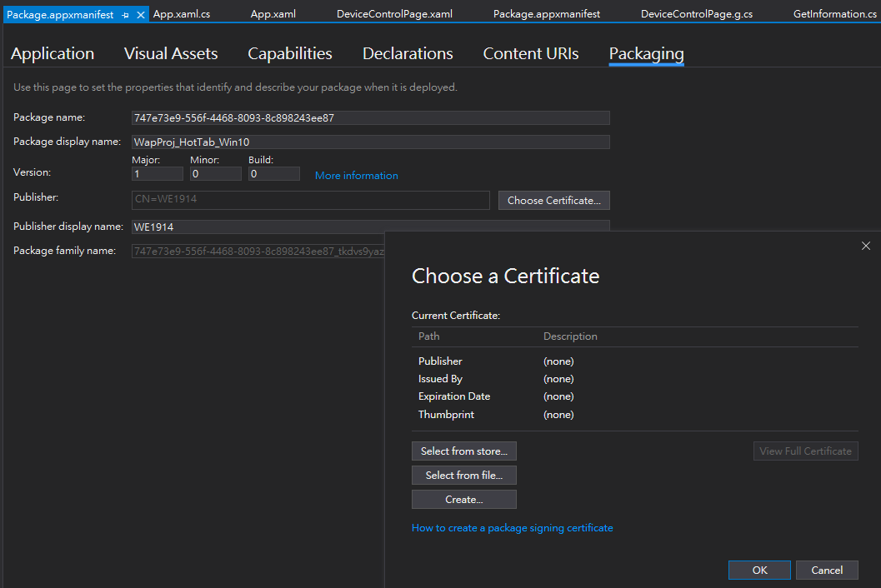The width and height of the screenshot is (881, 588).
Task: Go to the Content URIs page
Action: 530,52
